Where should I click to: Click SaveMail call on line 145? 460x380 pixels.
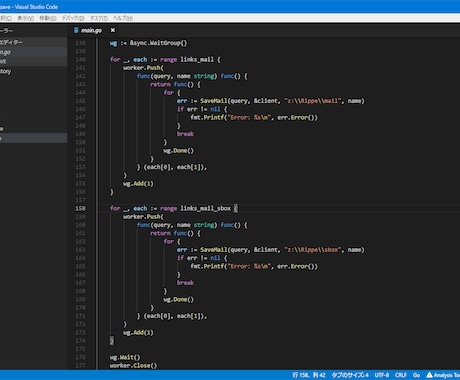pos(214,101)
